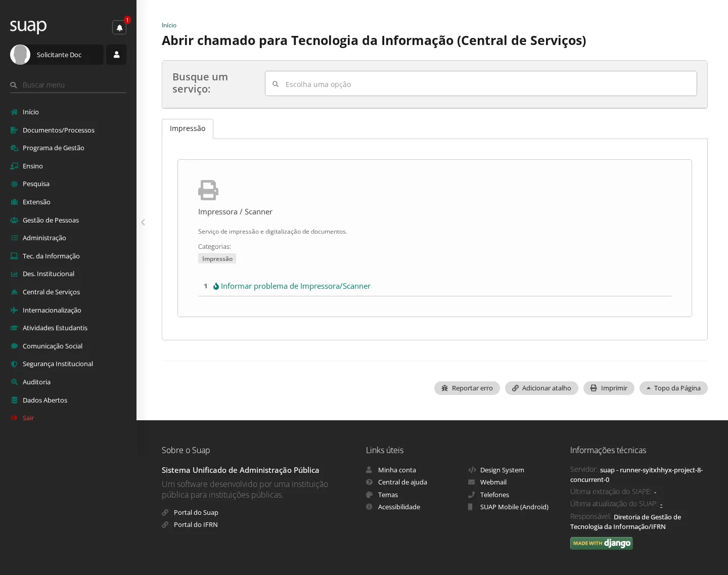Open the Design System footer link
Viewport: 728px width, 575px height.
[502, 470]
